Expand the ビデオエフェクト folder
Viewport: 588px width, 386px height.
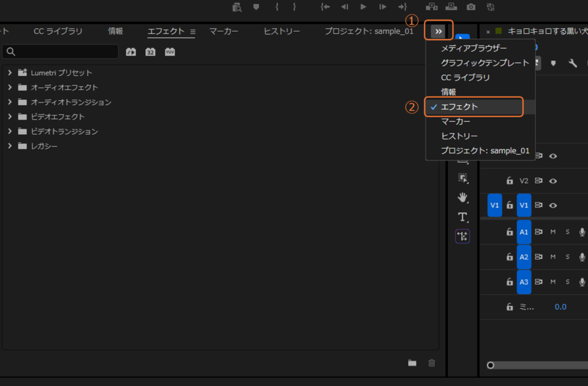pos(10,117)
